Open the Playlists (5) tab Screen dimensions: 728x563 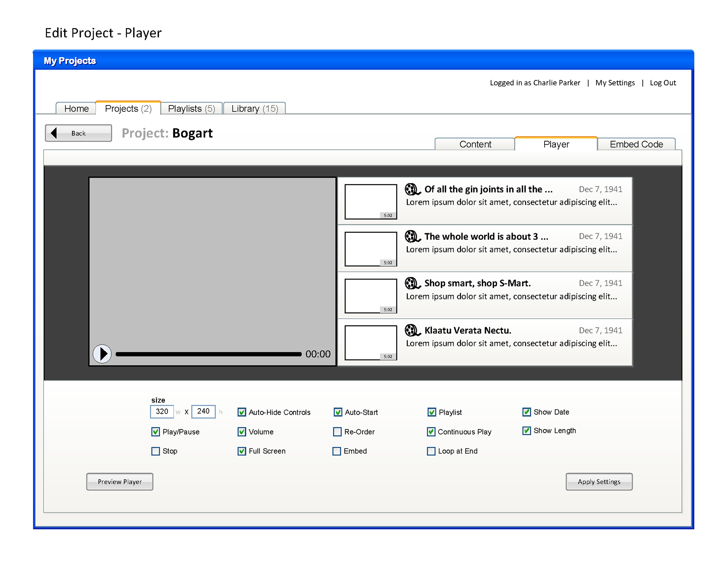coord(191,109)
